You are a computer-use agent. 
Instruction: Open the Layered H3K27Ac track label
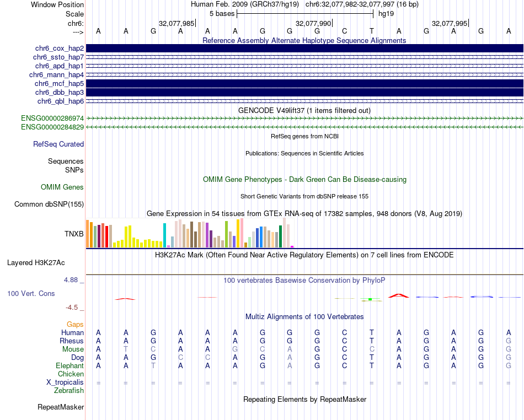coord(36,262)
